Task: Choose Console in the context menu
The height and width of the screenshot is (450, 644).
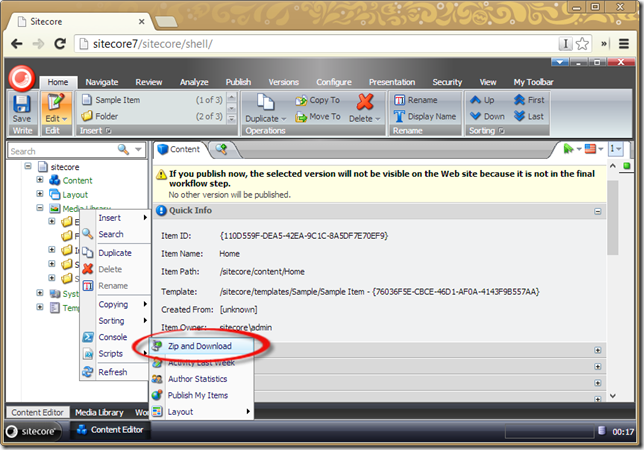Action: tap(115, 337)
